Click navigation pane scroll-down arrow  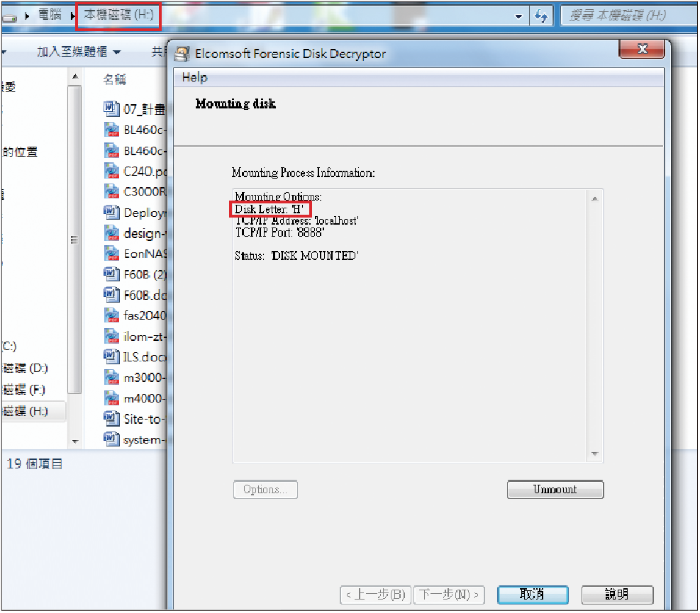tap(75, 442)
